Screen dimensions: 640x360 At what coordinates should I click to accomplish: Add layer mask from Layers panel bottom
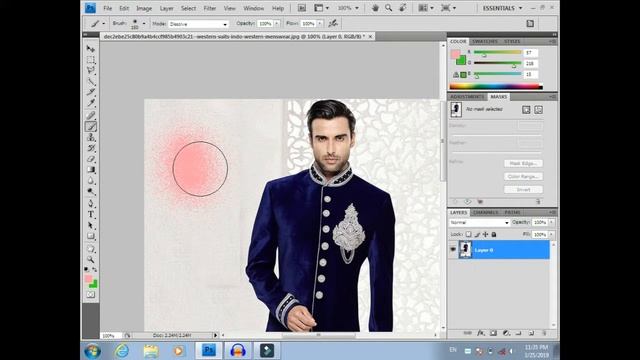493,333
